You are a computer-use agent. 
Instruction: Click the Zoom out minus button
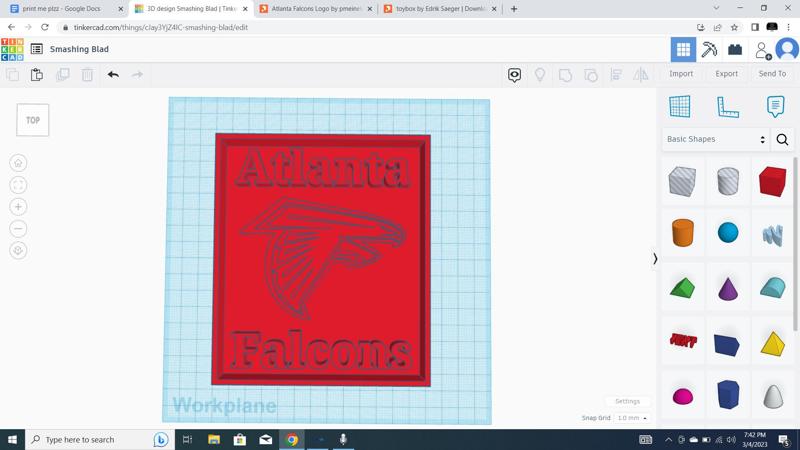pos(18,229)
